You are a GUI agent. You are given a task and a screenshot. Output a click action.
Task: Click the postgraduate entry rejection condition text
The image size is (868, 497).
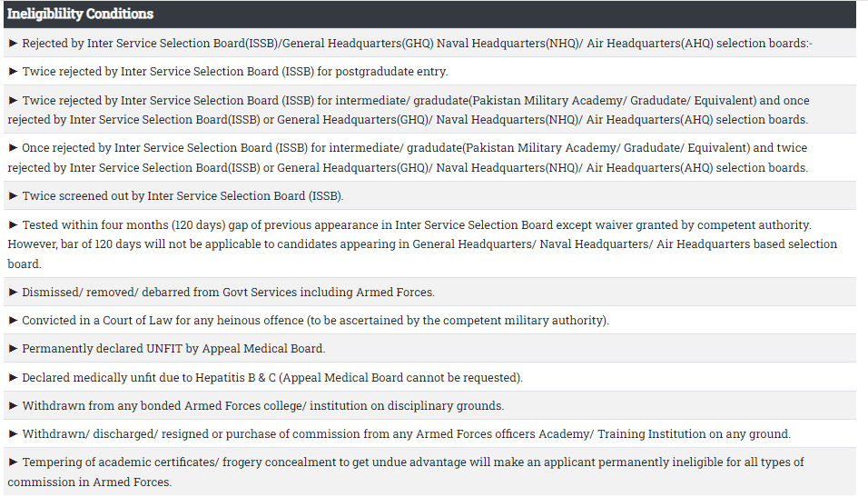(x=234, y=71)
